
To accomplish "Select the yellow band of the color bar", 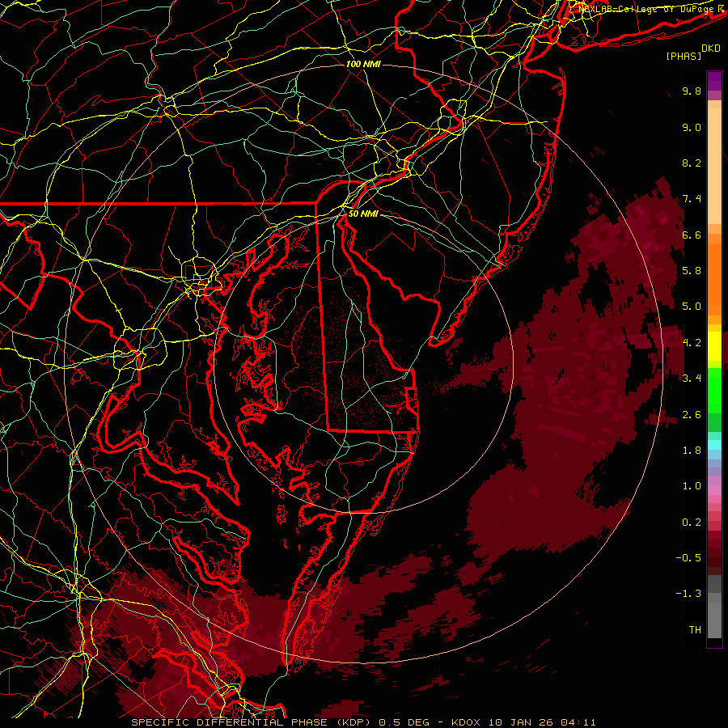I will (714, 346).
